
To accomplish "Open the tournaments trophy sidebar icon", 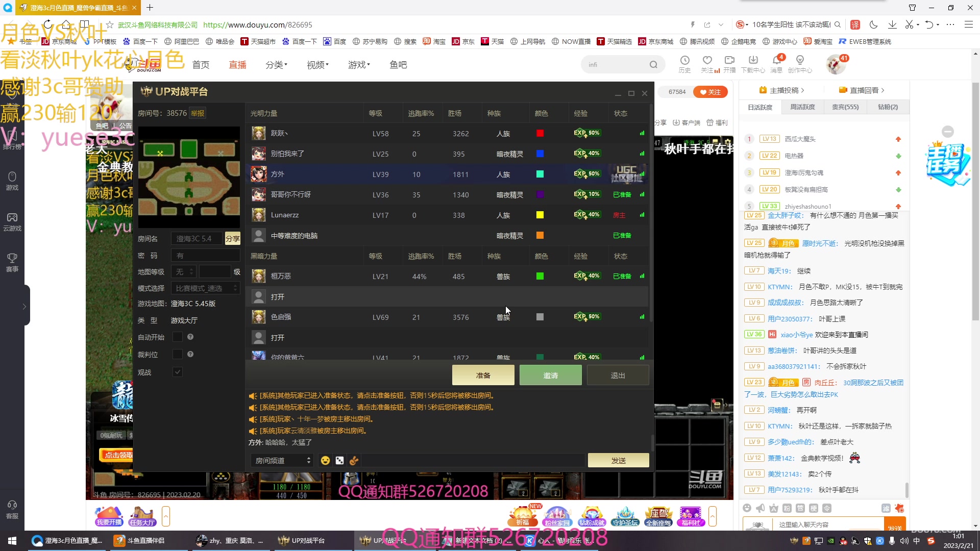I will [12, 262].
